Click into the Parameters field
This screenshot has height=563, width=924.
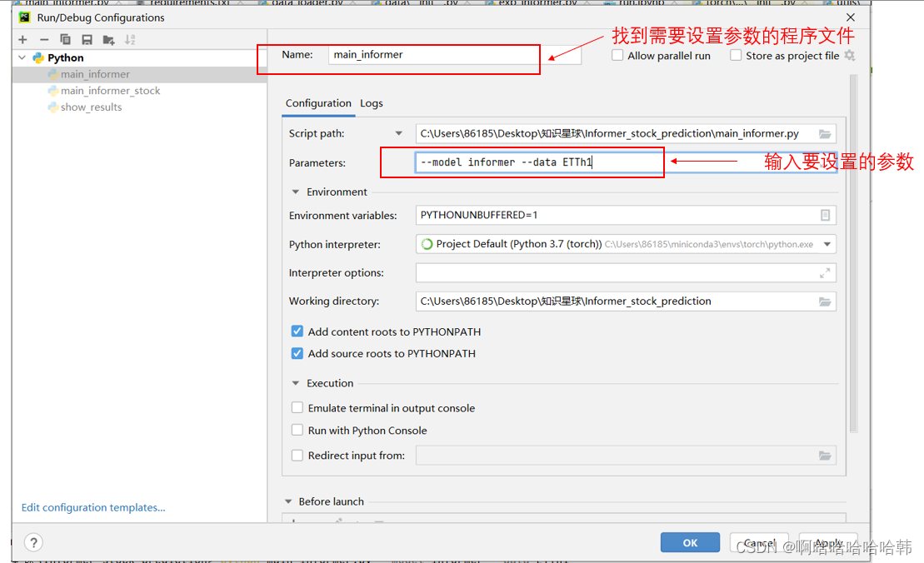click(x=625, y=162)
